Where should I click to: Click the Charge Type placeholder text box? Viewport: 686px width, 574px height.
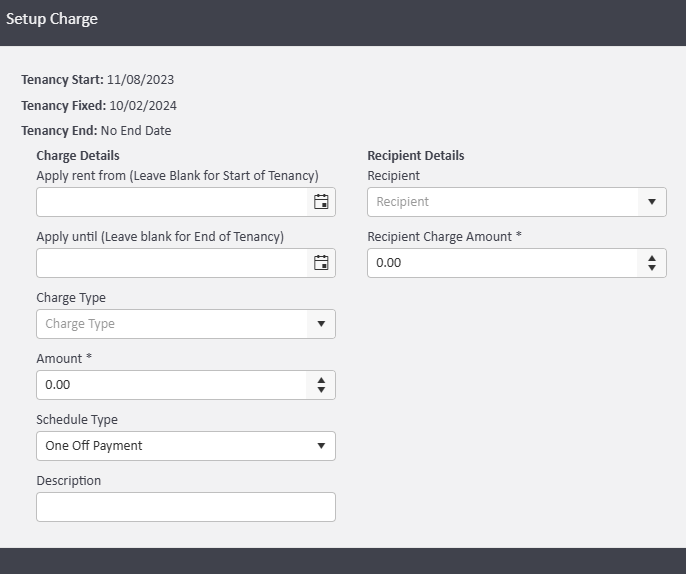tap(170, 324)
